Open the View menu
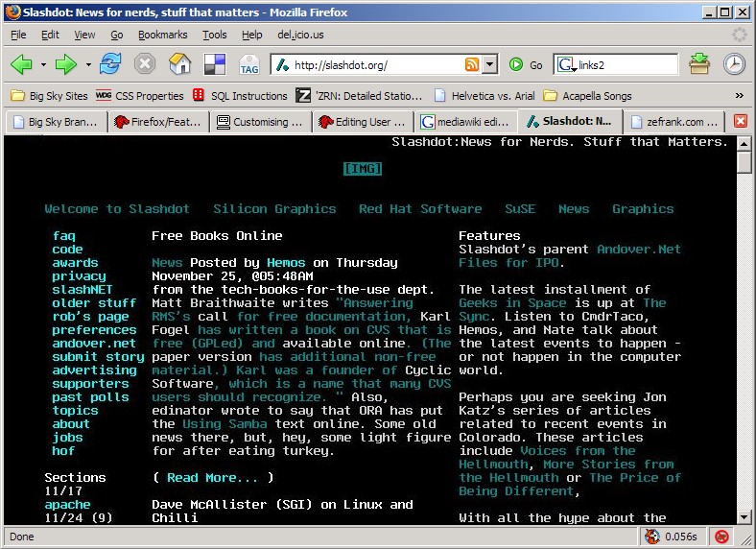Screen dimensions: 756x549 coord(84,35)
